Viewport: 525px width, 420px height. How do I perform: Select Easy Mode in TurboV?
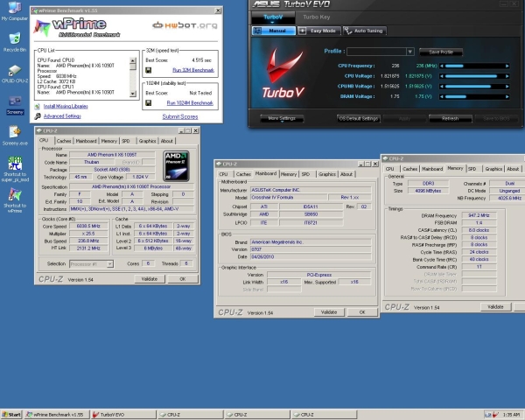coord(319,31)
